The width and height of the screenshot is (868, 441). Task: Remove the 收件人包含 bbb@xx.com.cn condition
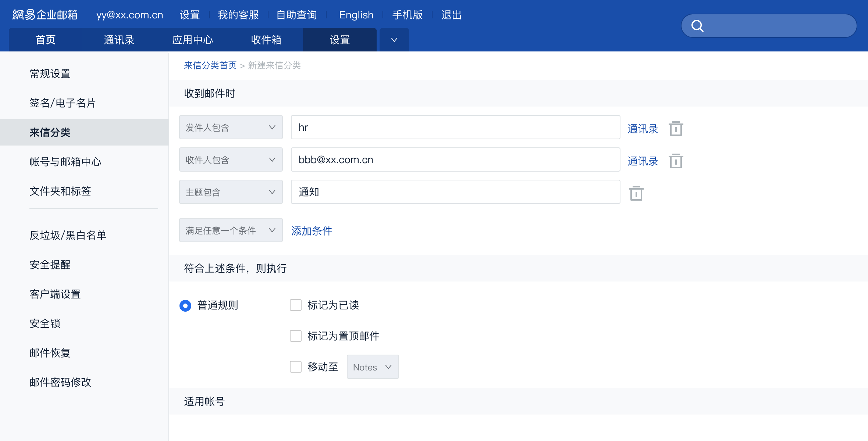676,161
